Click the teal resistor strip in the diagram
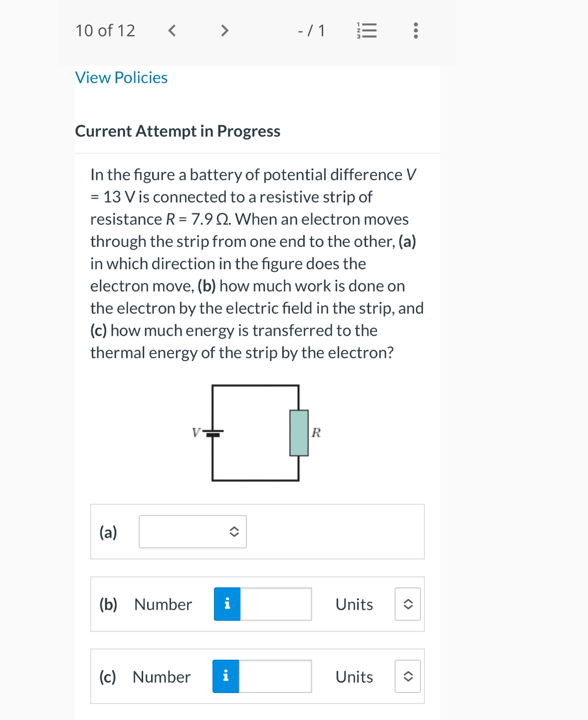Screen dimensions: 588x720 click(x=299, y=432)
